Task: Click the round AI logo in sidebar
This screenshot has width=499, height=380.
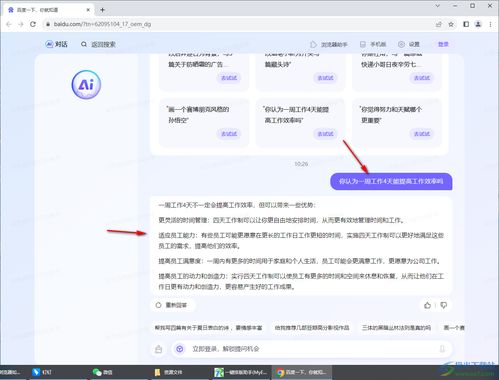Action: [x=86, y=85]
